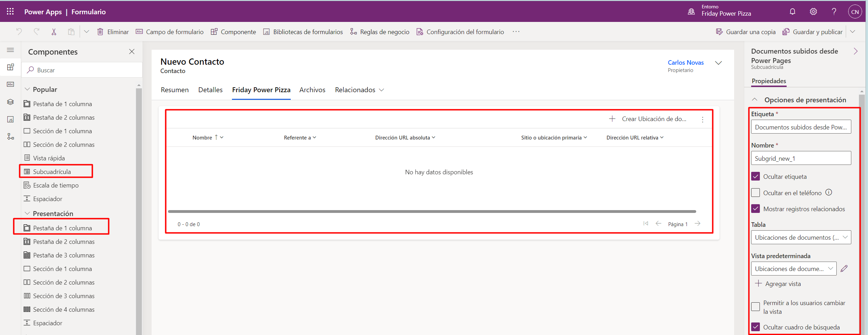
Task: Click Componente toolbar button
Action: coord(233,32)
